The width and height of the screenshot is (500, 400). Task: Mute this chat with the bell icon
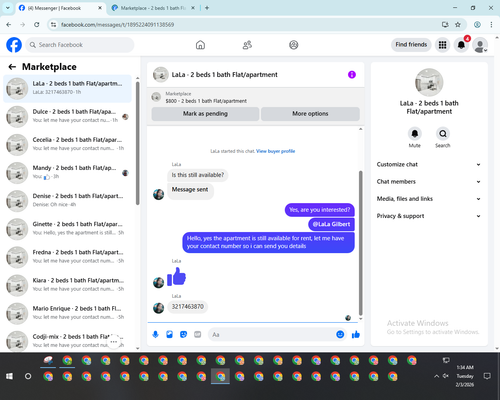415,134
